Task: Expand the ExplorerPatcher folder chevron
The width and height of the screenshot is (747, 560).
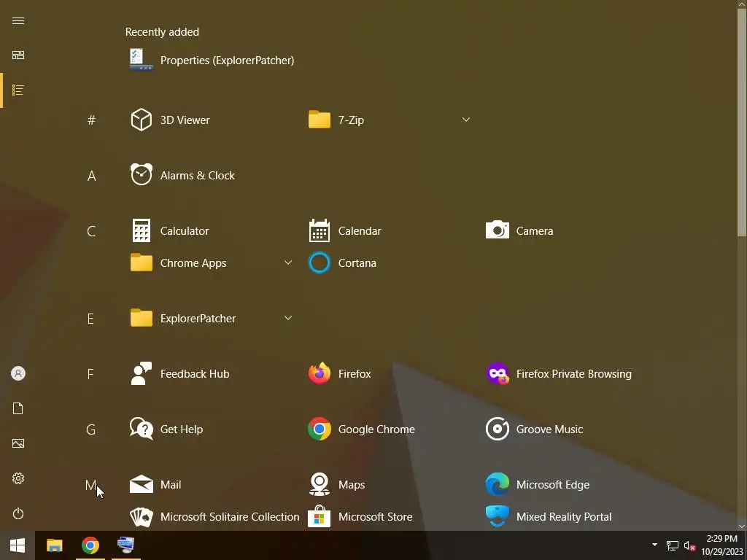Action: click(287, 318)
